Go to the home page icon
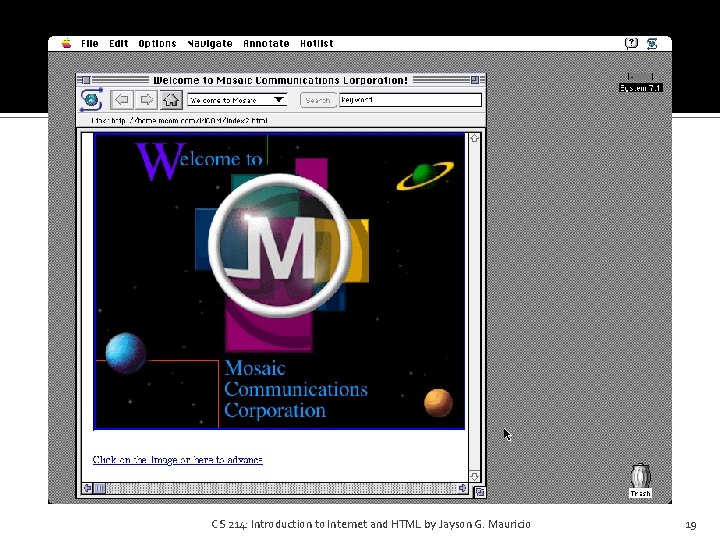 (171, 100)
